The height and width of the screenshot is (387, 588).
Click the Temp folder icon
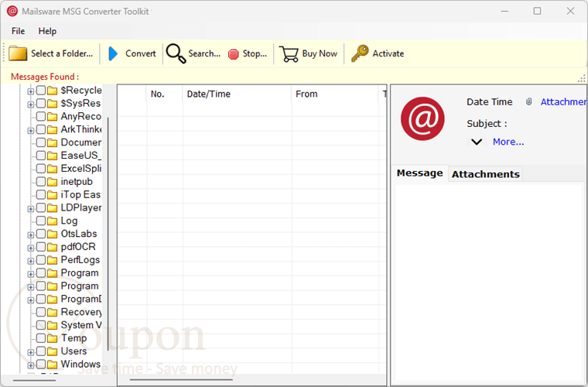[52, 338]
